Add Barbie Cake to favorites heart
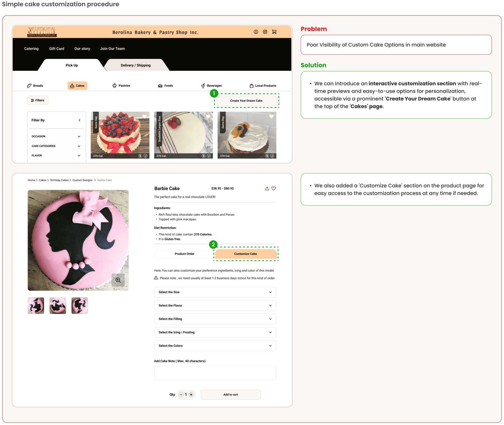504x425 pixels. coord(274,188)
